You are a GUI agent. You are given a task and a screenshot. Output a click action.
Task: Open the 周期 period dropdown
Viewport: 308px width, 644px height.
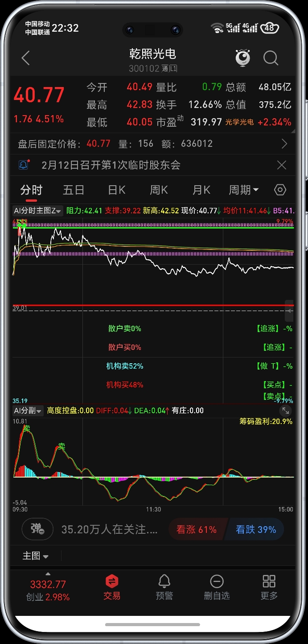[244, 190]
